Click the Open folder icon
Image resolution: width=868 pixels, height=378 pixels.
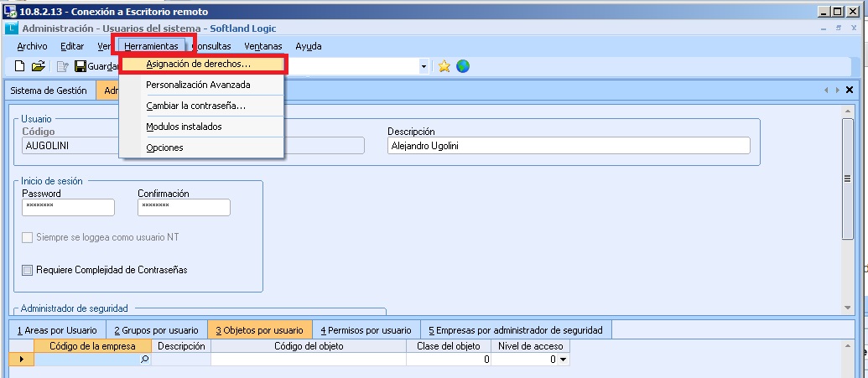coord(38,66)
